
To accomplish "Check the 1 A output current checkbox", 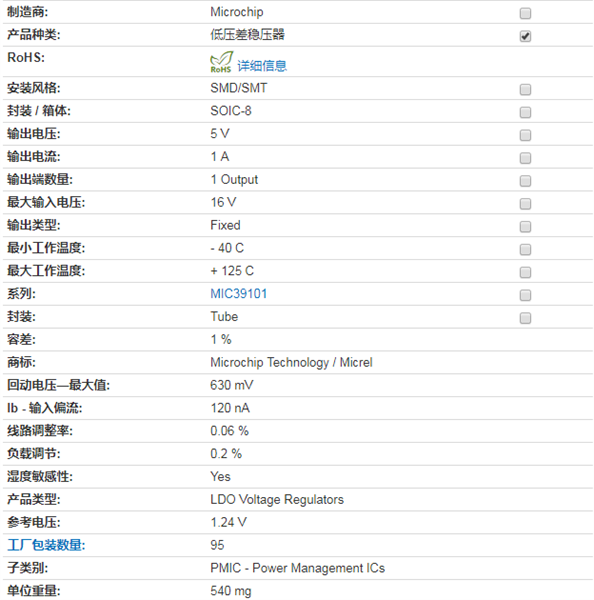I will 525,158.
